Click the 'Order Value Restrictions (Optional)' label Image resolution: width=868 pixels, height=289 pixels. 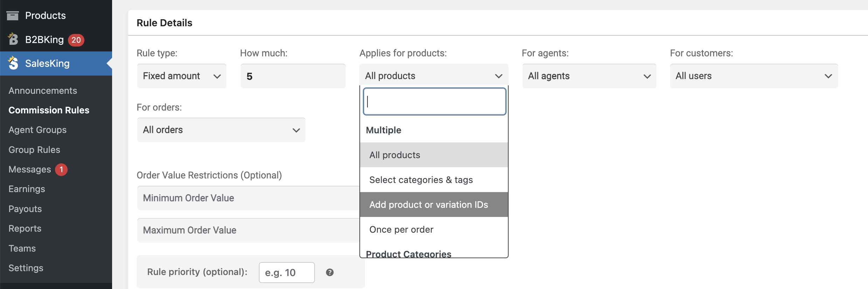tap(209, 175)
